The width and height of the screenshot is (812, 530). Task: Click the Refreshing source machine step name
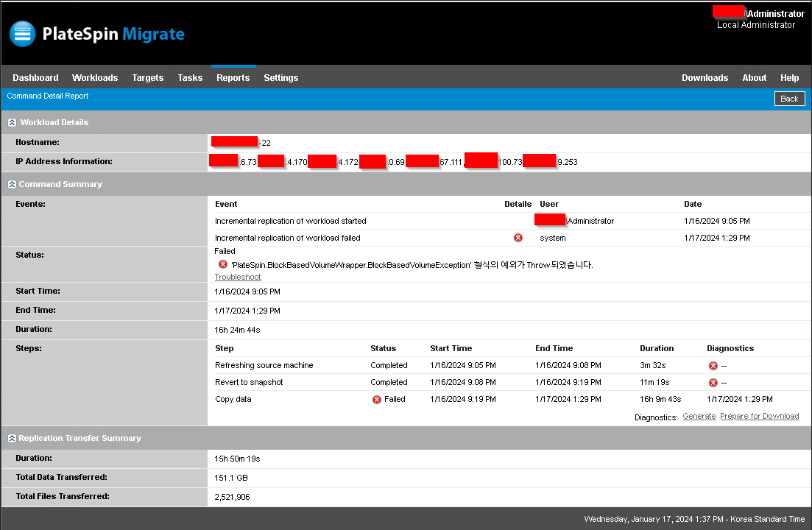coord(264,365)
